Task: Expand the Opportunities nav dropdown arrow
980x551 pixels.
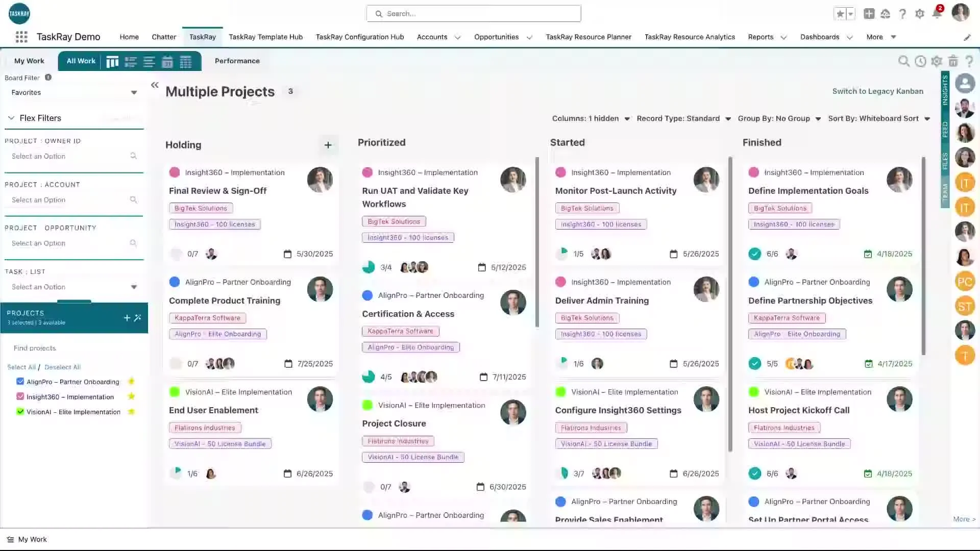Action: [529, 37]
